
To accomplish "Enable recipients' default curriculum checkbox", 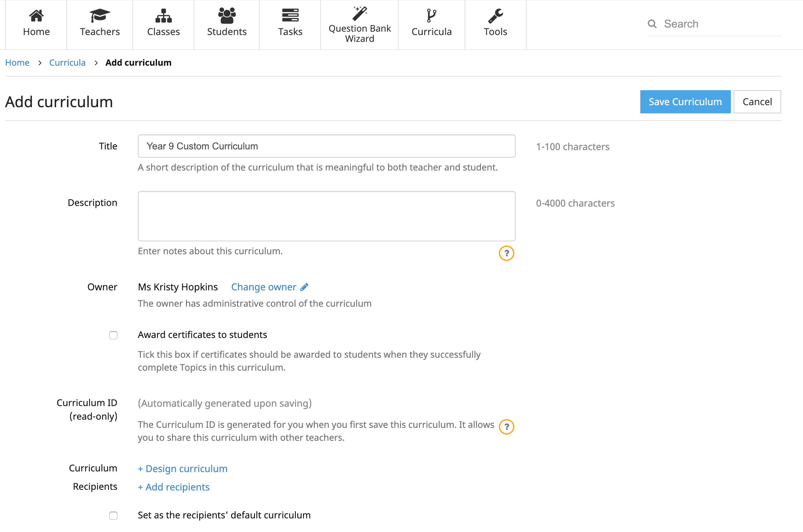I will click(x=113, y=516).
